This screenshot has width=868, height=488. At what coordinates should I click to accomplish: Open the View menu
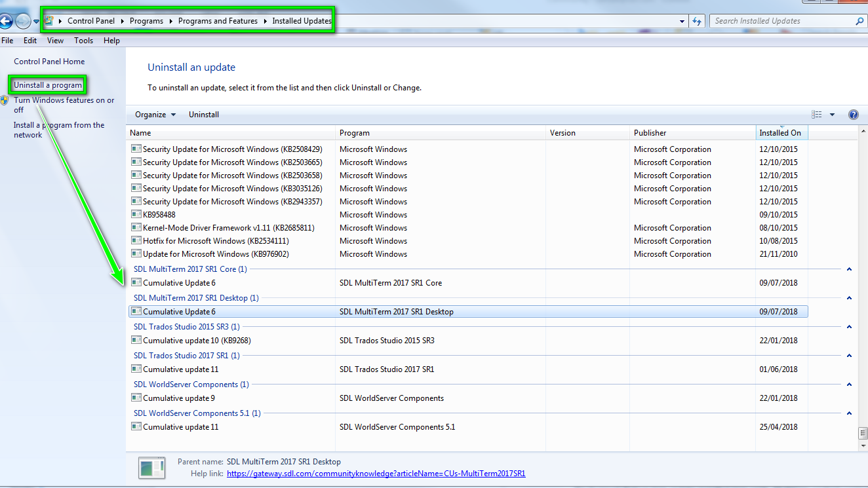[x=55, y=41]
